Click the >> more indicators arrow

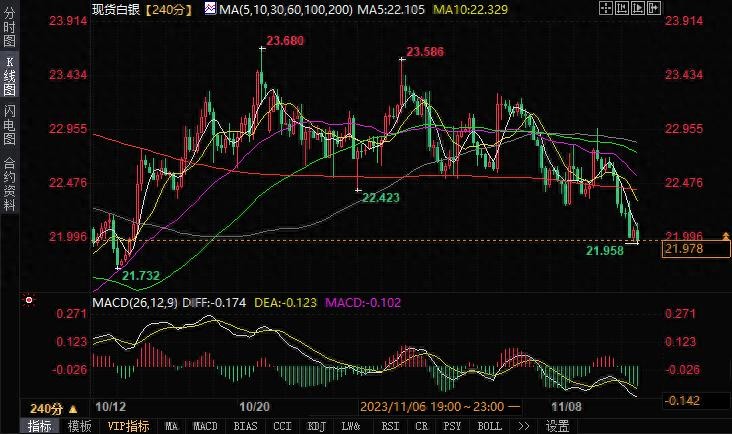(x=521, y=426)
